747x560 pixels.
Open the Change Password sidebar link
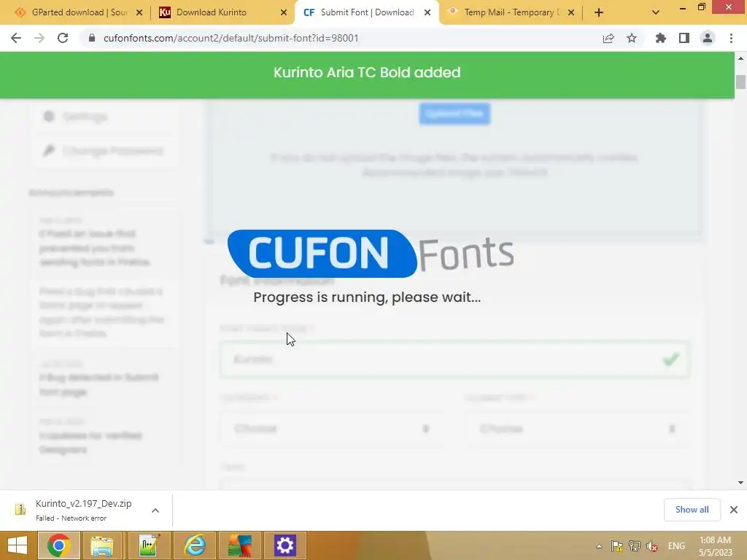pyautogui.click(x=104, y=151)
